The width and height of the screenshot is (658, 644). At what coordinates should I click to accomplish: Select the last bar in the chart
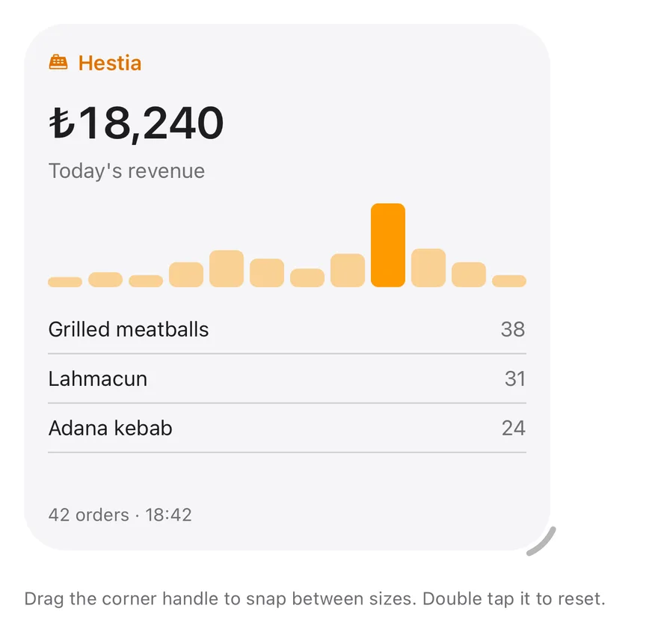(509, 280)
